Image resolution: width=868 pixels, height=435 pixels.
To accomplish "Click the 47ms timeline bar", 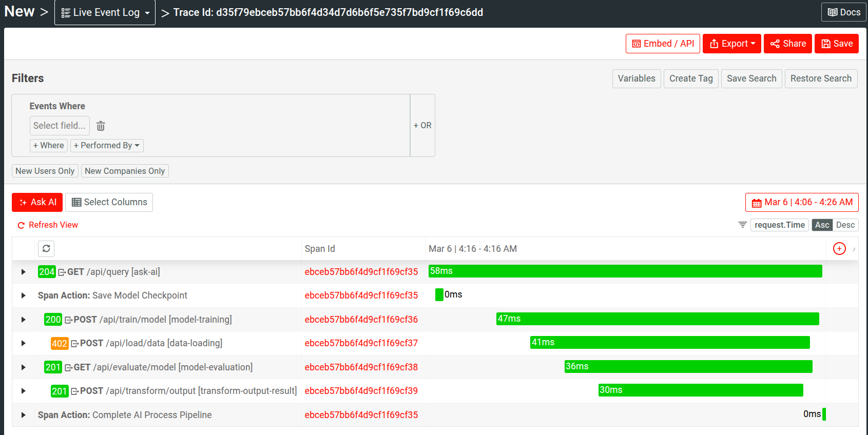I will (658, 319).
